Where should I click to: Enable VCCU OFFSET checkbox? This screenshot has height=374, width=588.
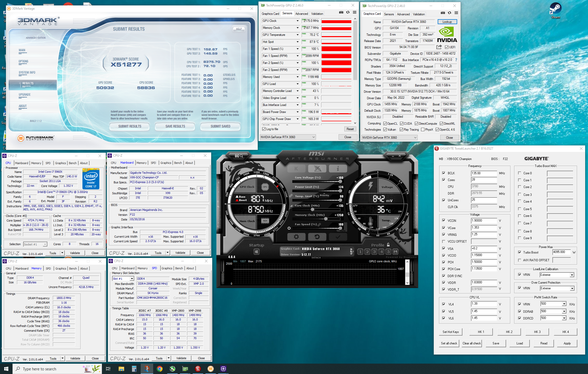point(444,241)
